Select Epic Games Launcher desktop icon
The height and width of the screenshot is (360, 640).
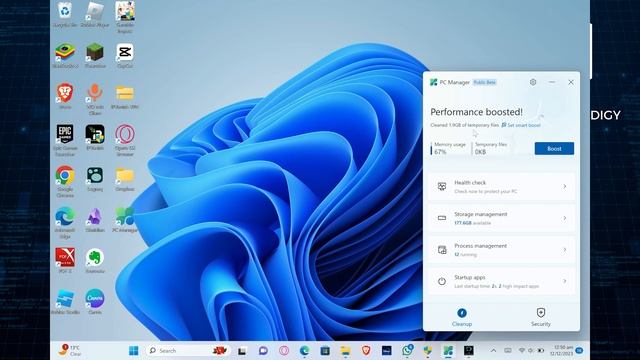point(65,140)
